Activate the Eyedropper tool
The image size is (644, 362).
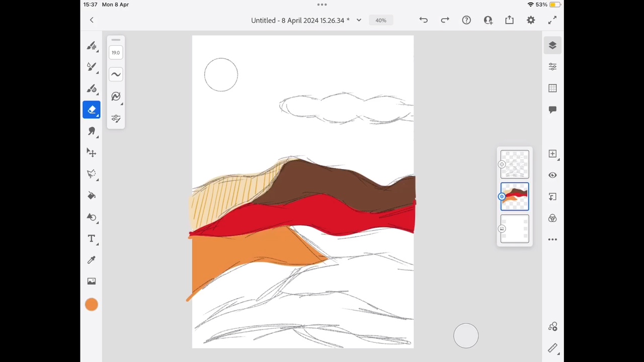(x=92, y=260)
